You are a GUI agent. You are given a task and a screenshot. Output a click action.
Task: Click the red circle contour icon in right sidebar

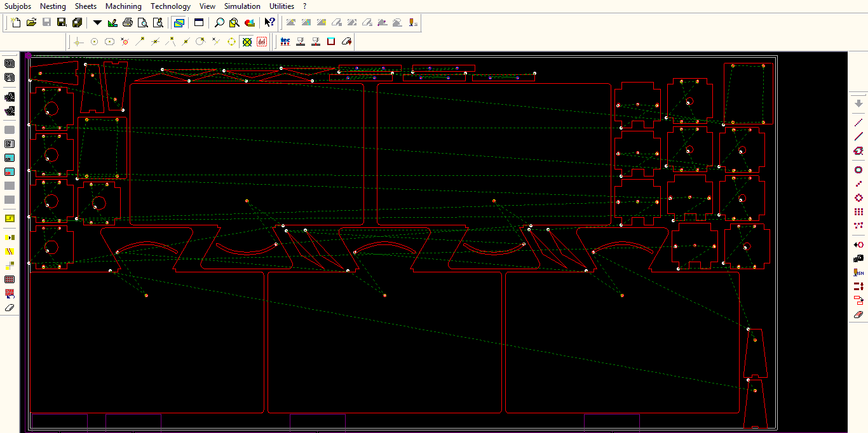coord(858,170)
